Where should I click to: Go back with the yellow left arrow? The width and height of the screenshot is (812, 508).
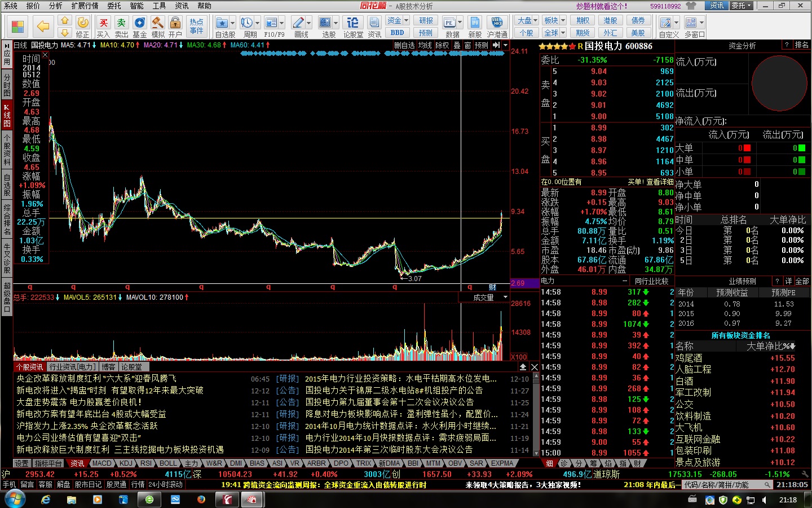point(43,27)
